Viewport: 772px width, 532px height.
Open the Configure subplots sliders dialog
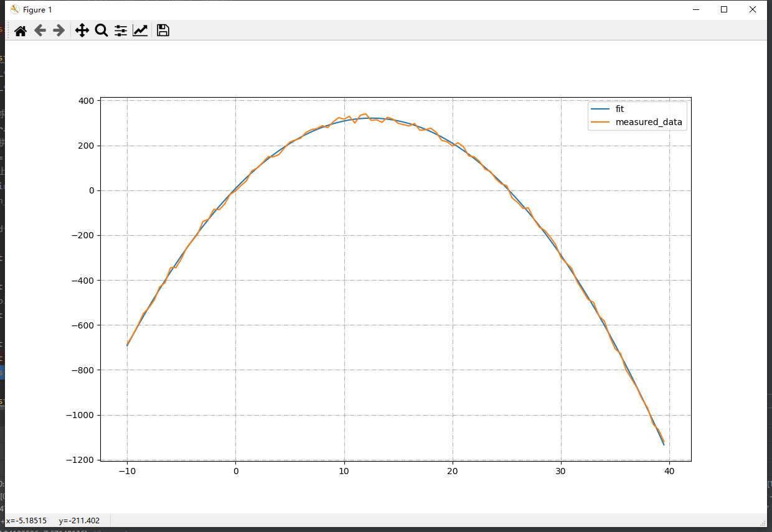(x=121, y=30)
